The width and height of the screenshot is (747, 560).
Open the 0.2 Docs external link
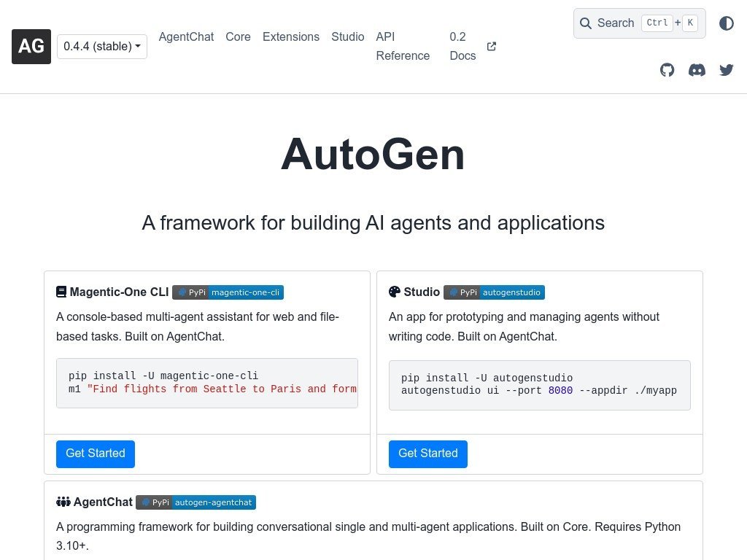(x=473, y=46)
